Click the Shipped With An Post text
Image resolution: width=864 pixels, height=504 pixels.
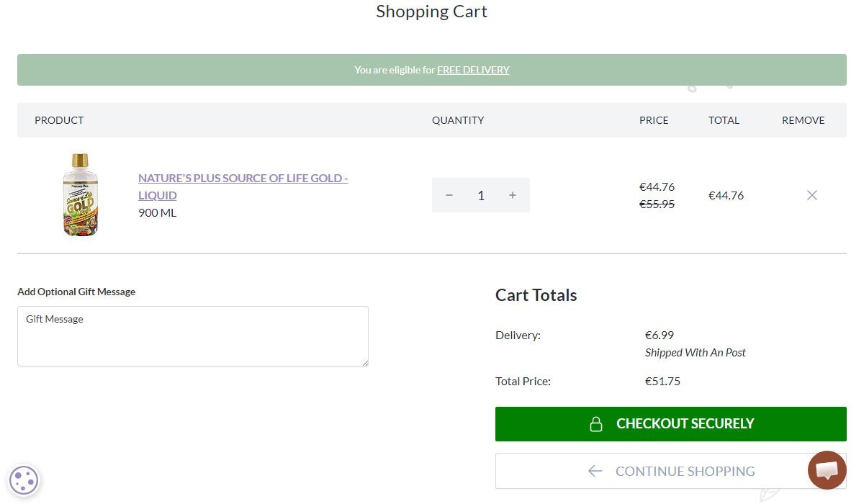pos(696,352)
